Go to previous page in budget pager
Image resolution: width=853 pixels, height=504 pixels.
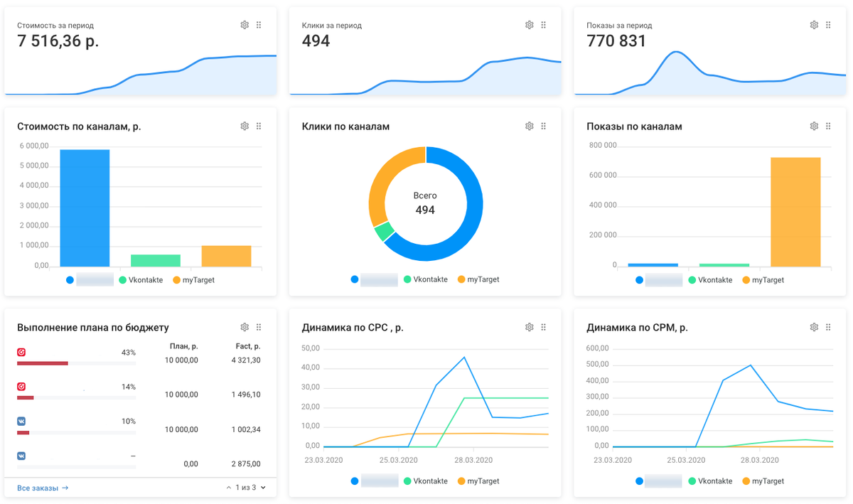[229, 488]
